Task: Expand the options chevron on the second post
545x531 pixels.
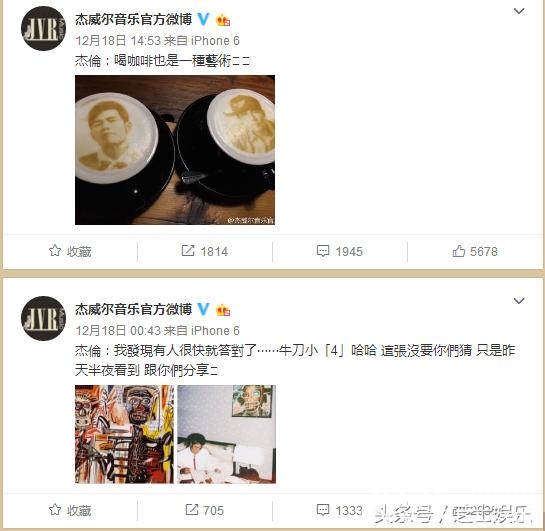Action: click(x=519, y=301)
